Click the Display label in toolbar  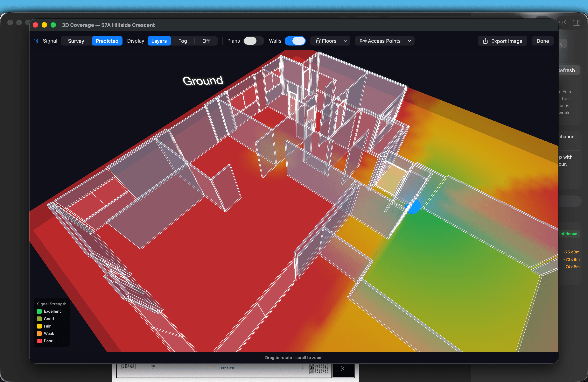pos(135,41)
